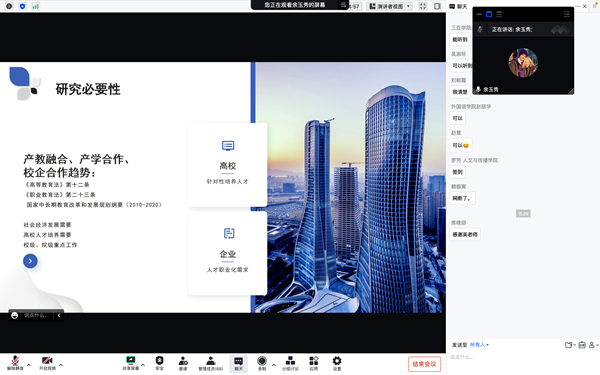The height and width of the screenshot is (375, 600).
Task: Open menu icon on screen-viewing banner
Action: (x=343, y=5)
